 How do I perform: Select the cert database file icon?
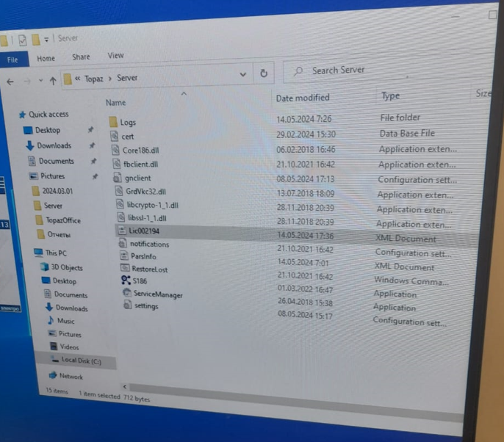click(x=115, y=136)
